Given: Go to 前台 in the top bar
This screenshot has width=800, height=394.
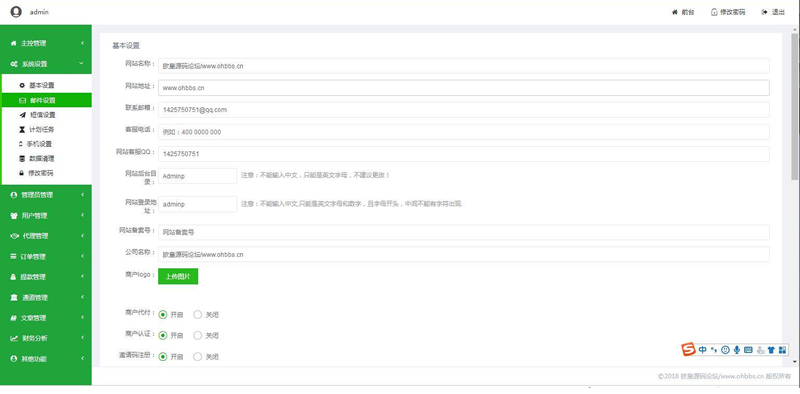Looking at the screenshot, I should (683, 12).
